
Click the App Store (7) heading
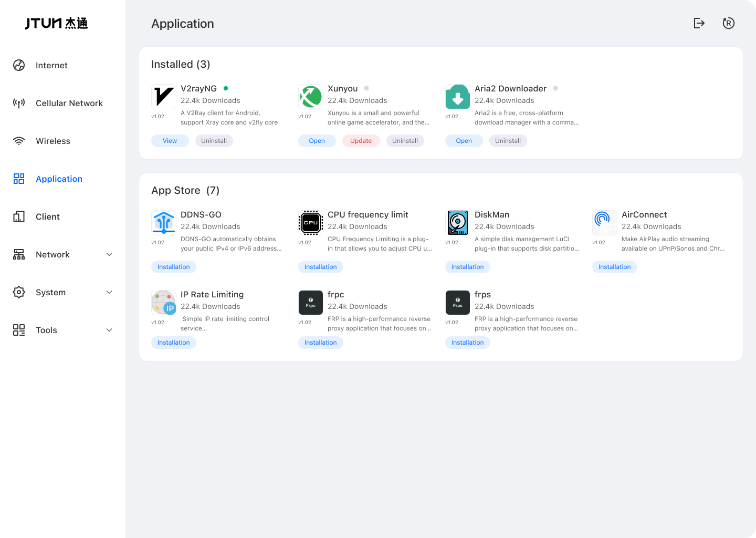coord(185,190)
